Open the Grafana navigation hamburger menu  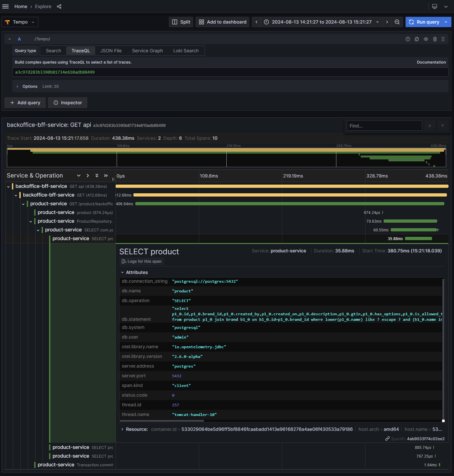5,6
